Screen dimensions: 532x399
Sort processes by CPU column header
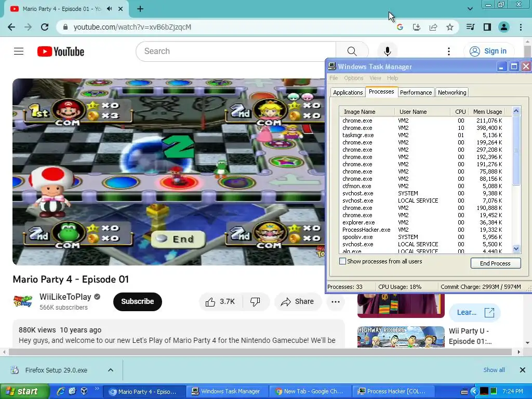click(x=460, y=112)
